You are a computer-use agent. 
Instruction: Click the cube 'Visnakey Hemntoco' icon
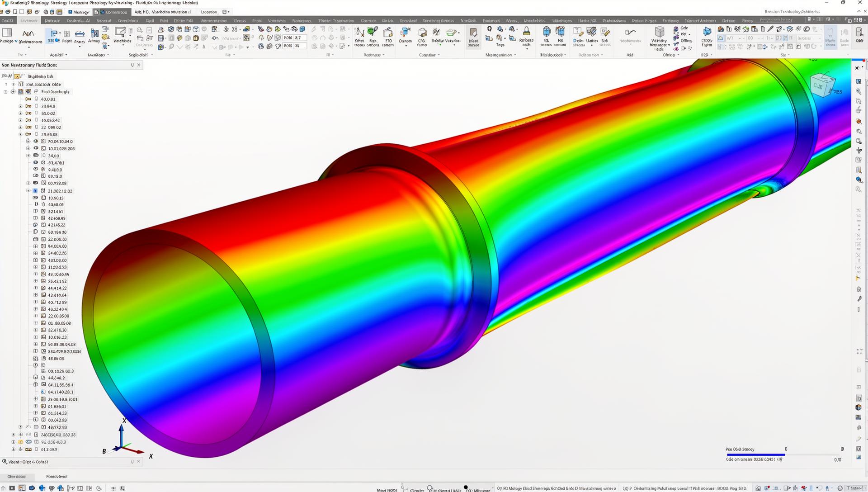pos(660,31)
